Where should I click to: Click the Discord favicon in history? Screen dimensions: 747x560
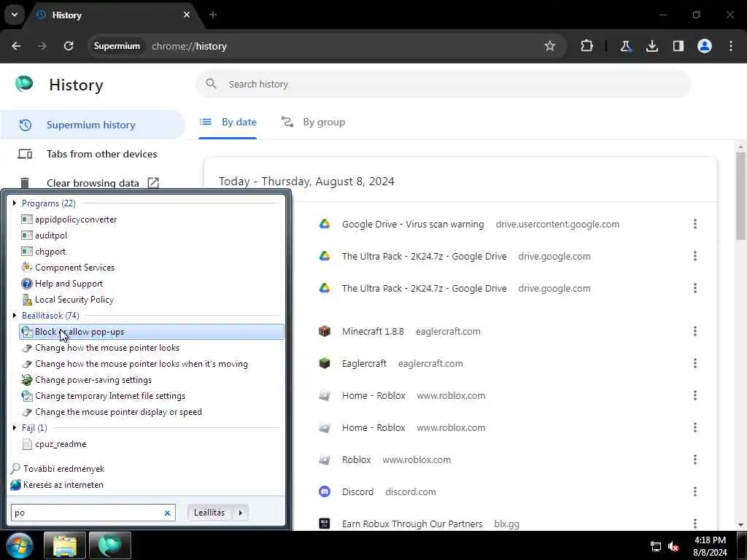click(x=325, y=491)
